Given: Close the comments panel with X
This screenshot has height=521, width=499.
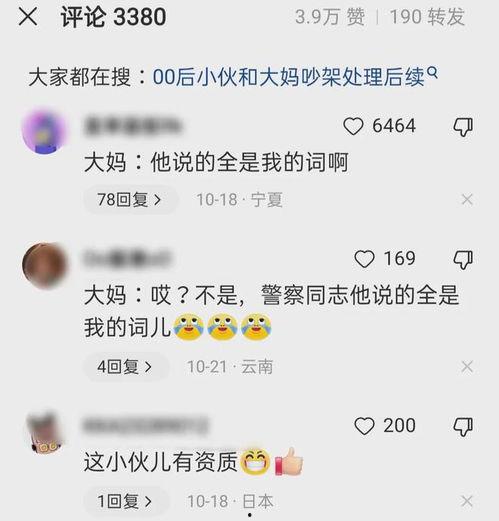Looking at the screenshot, I should pos(28,17).
